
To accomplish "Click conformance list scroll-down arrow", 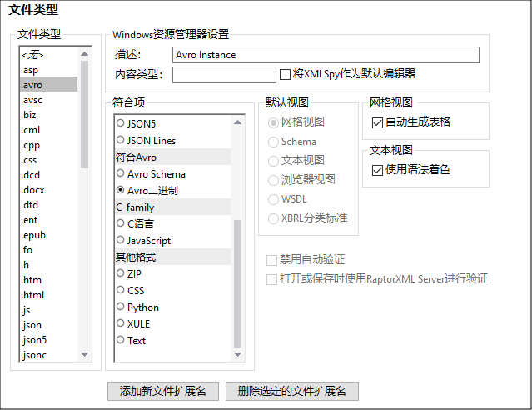I will pos(238,355).
